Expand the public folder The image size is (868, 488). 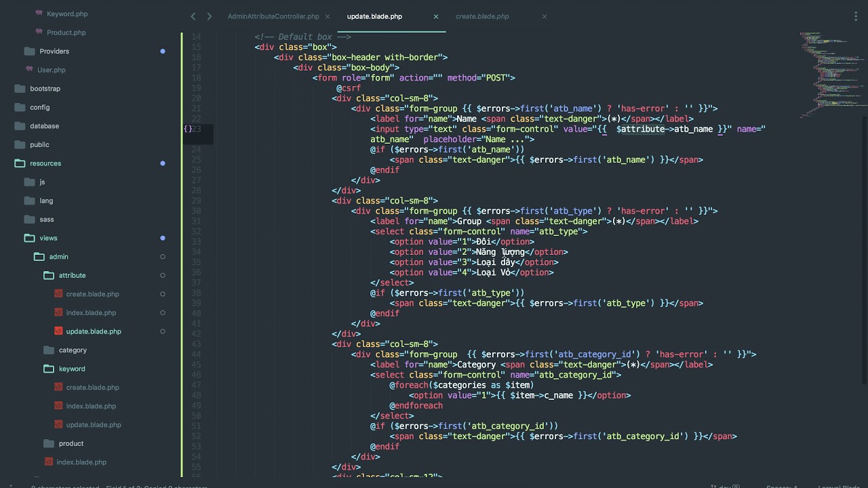39,144
